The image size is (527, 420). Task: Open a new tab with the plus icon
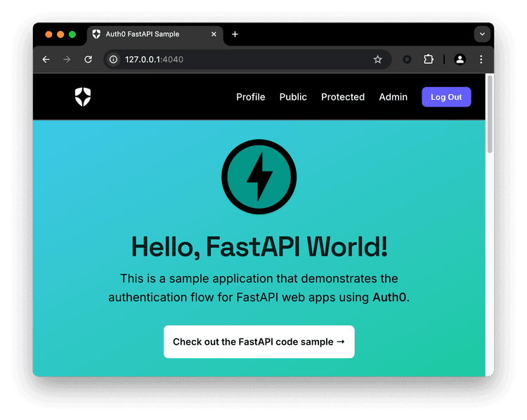coord(235,34)
